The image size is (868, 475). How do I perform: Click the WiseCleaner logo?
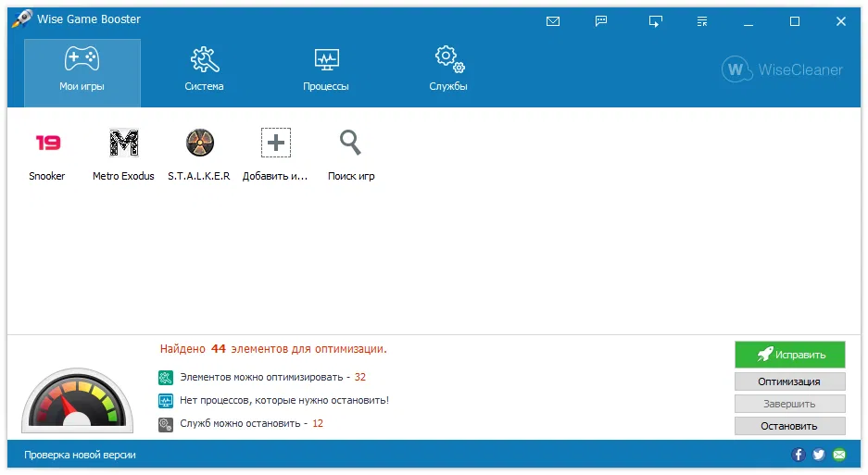[782, 69]
